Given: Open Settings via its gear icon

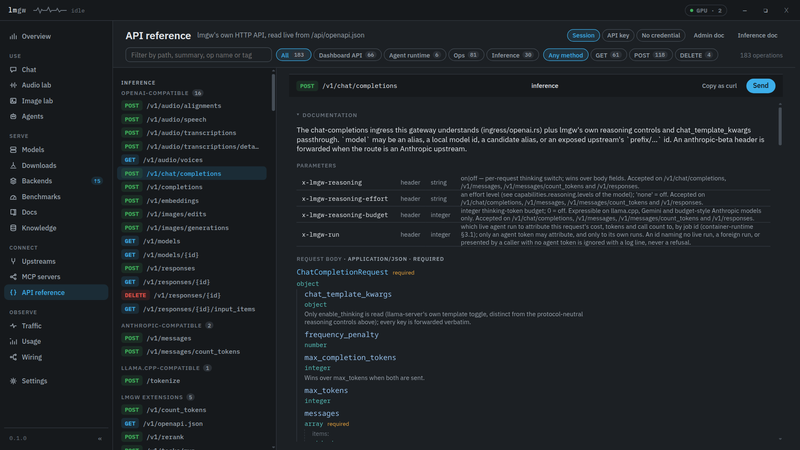Looking at the screenshot, I should point(13,381).
